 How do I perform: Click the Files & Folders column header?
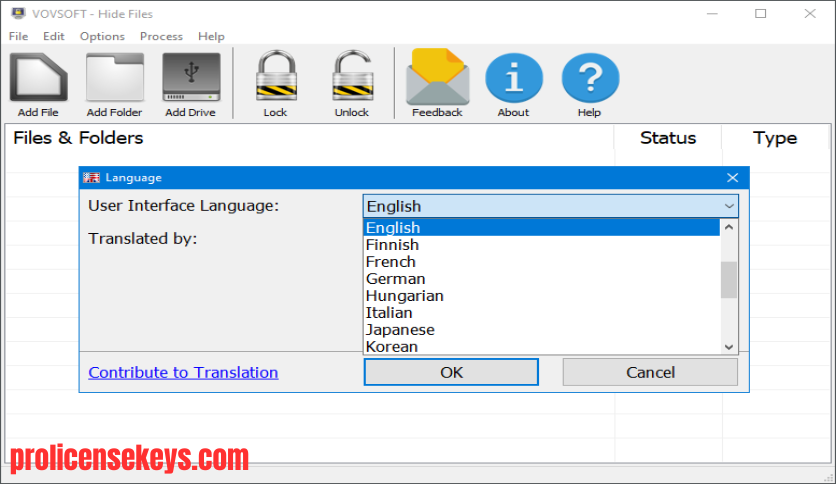click(309, 138)
